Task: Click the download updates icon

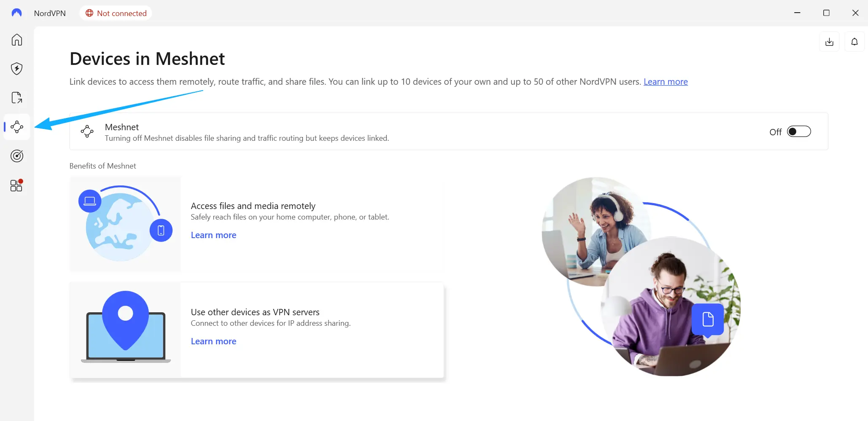Action: (x=829, y=42)
